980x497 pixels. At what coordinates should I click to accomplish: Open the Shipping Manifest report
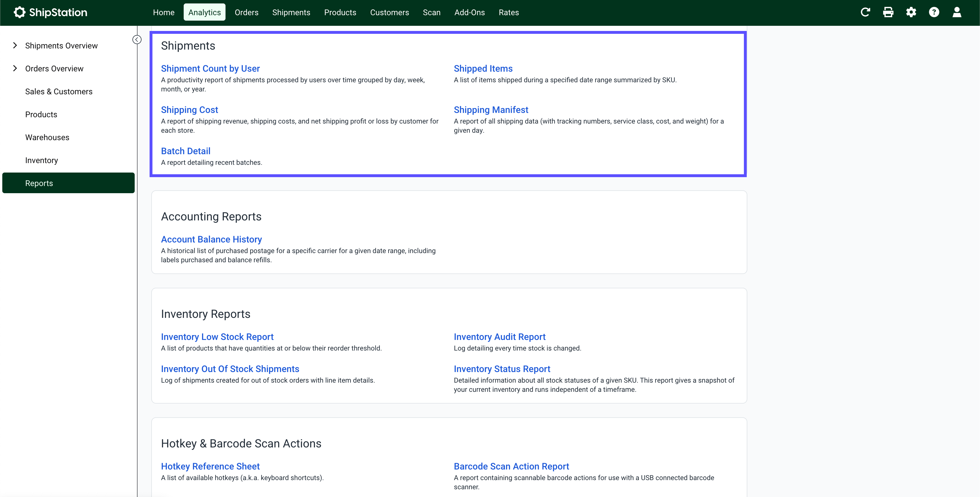pos(491,109)
